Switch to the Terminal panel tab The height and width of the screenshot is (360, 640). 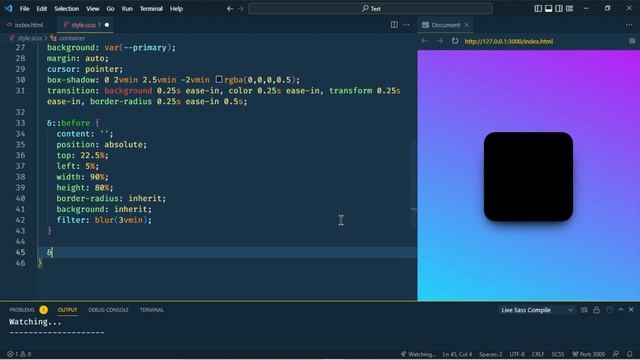pos(151,310)
